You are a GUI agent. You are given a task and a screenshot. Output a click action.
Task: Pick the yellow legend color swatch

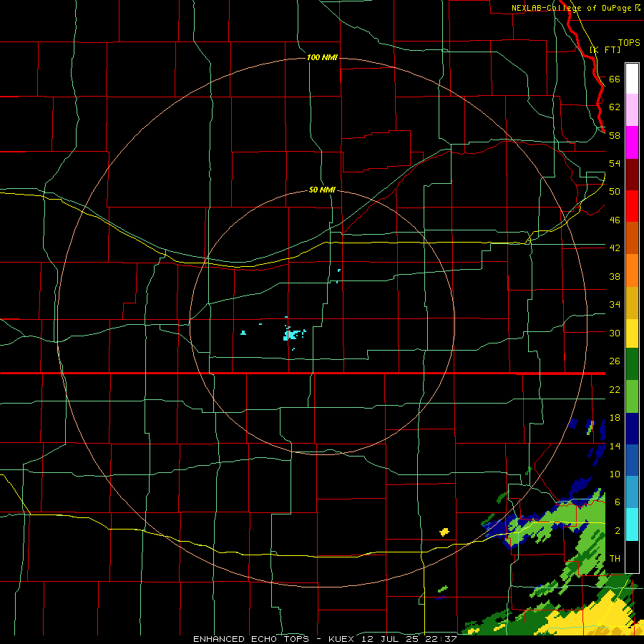[632, 333]
